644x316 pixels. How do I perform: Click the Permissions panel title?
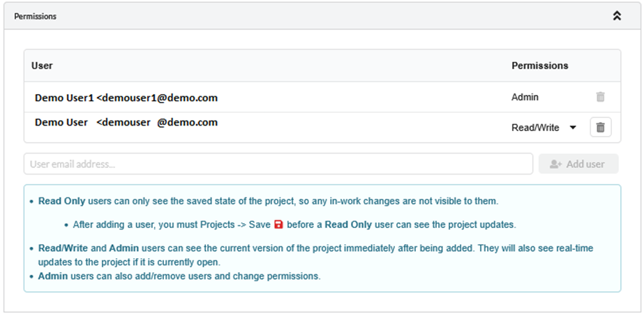point(36,16)
